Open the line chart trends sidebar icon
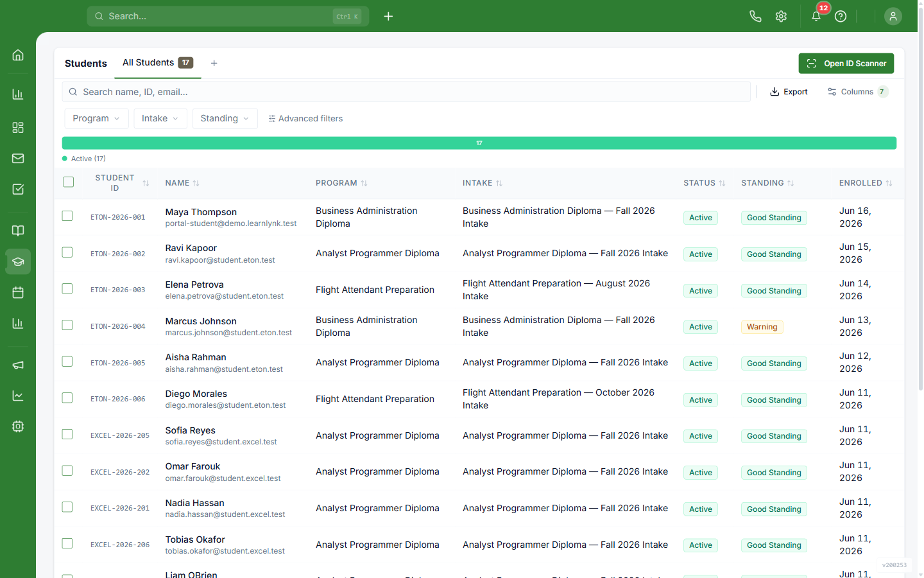Viewport: 924px width, 578px height. (18, 396)
